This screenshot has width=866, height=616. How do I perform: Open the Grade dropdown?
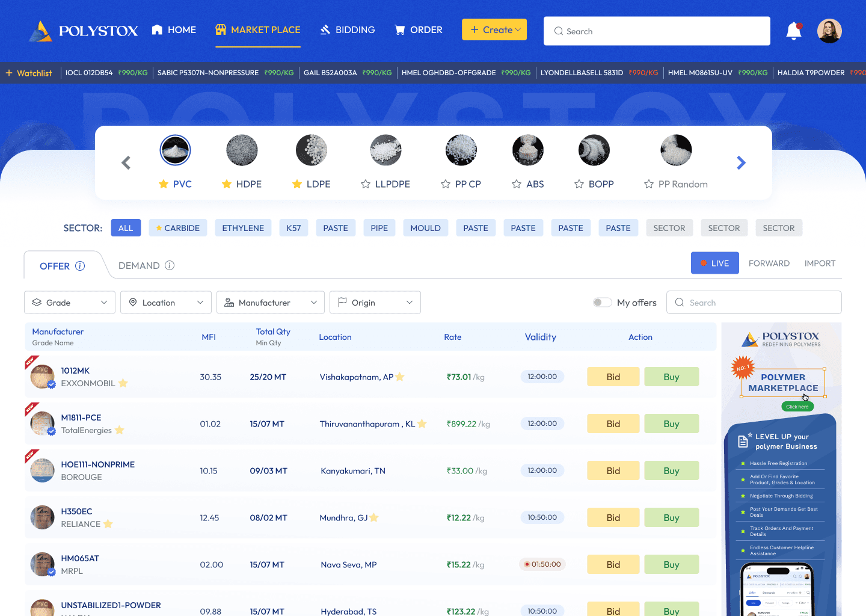click(70, 303)
